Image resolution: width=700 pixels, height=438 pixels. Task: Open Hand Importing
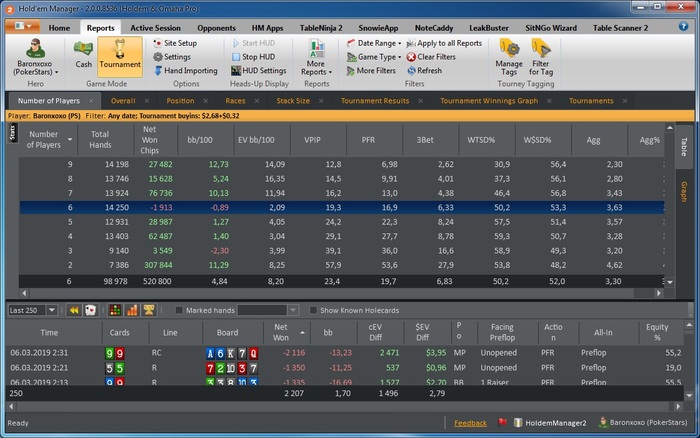pyautogui.click(x=186, y=71)
